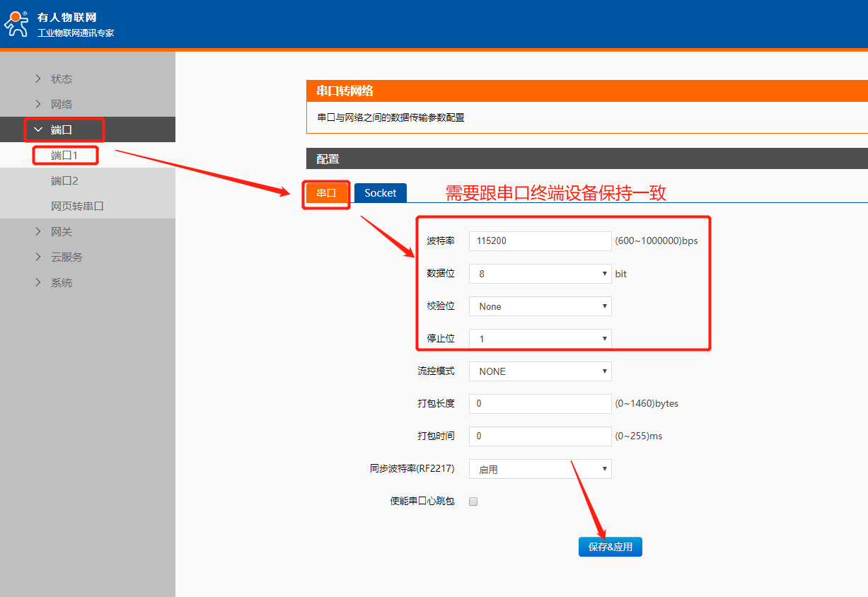Click the 波特率 input field
This screenshot has width=868, height=597.
[x=540, y=241]
